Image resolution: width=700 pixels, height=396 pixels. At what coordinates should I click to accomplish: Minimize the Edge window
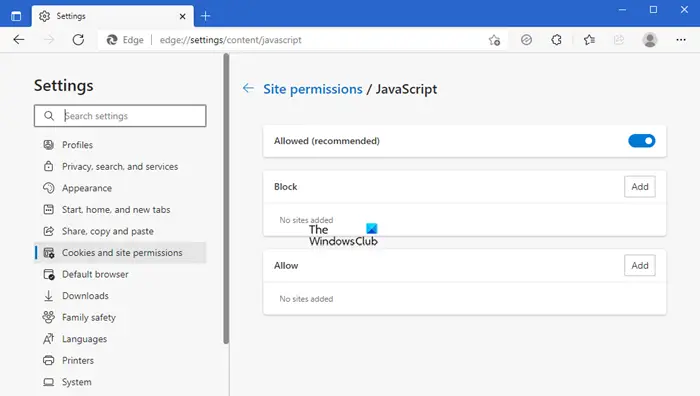[x=622, y=9]
